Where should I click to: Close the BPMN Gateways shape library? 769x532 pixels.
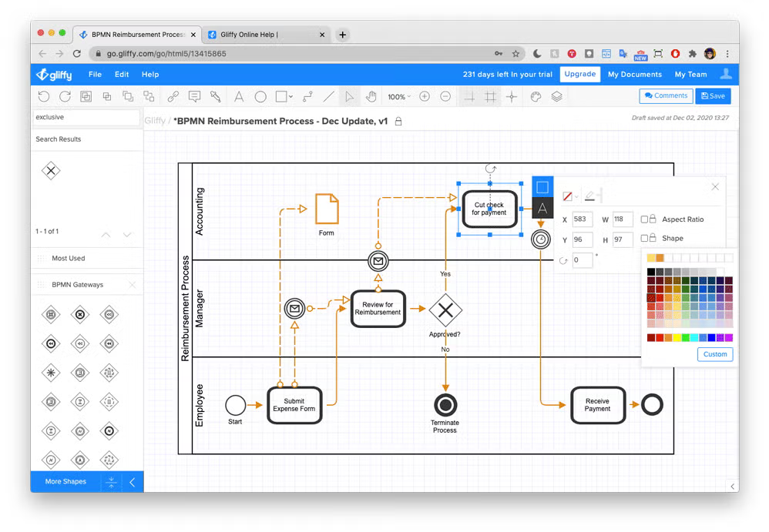coord(132,285)
